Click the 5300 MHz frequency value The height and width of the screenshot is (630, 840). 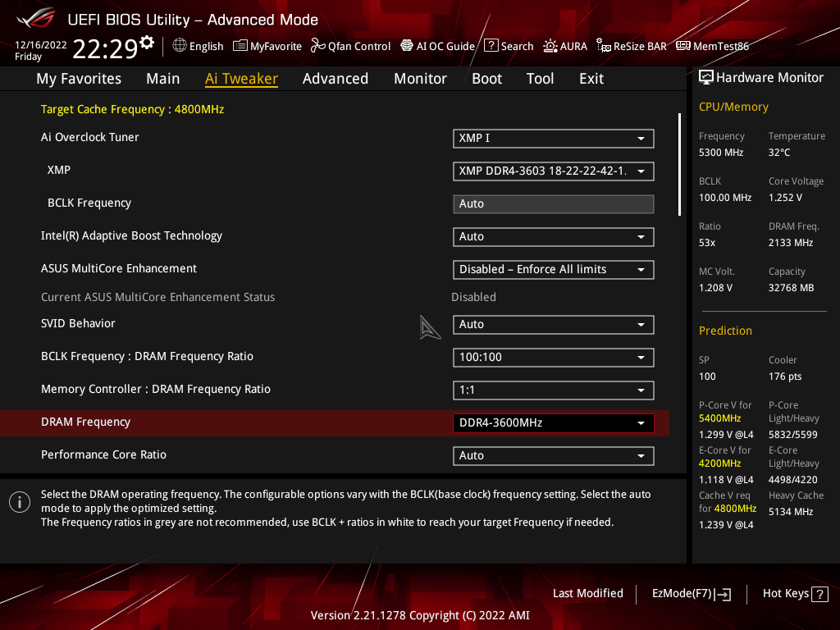pyautogui.click(x=721, y=153)
